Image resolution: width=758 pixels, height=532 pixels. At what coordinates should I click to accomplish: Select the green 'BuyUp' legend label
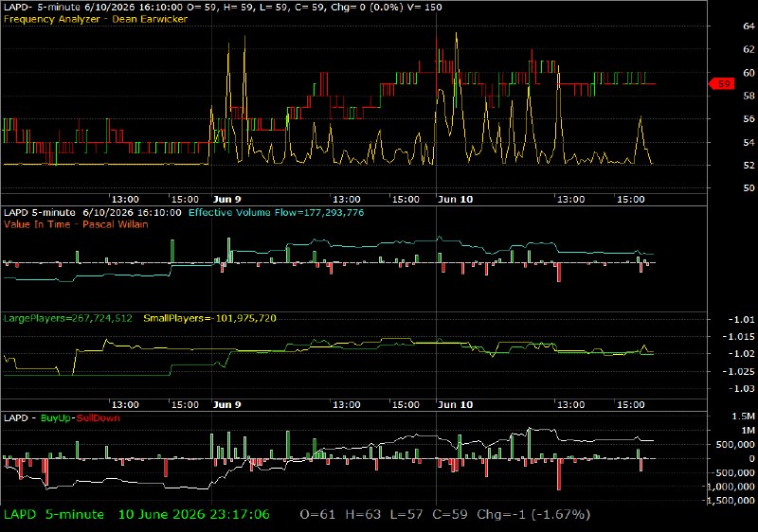click(x=55, y=418)
